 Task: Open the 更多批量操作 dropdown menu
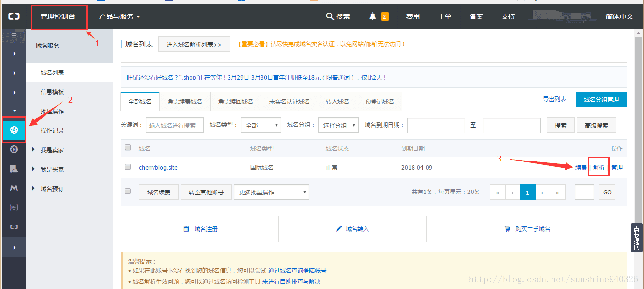tap(271, 192)
